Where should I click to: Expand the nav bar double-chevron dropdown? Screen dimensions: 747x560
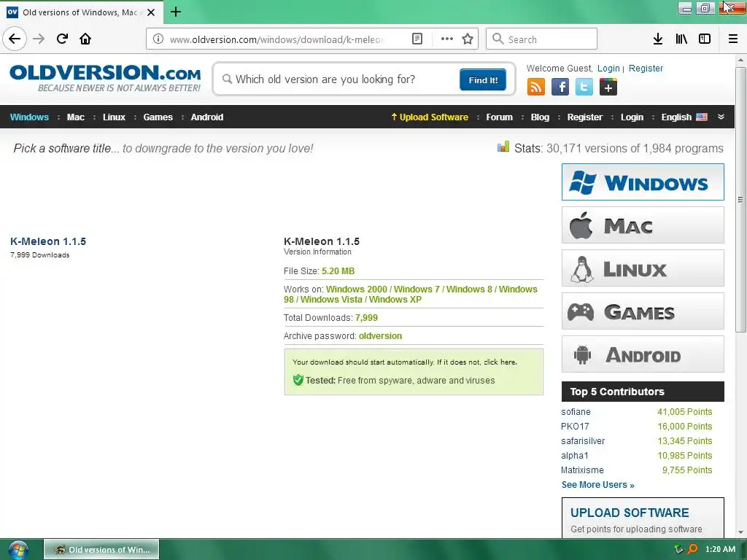[721, 117]
